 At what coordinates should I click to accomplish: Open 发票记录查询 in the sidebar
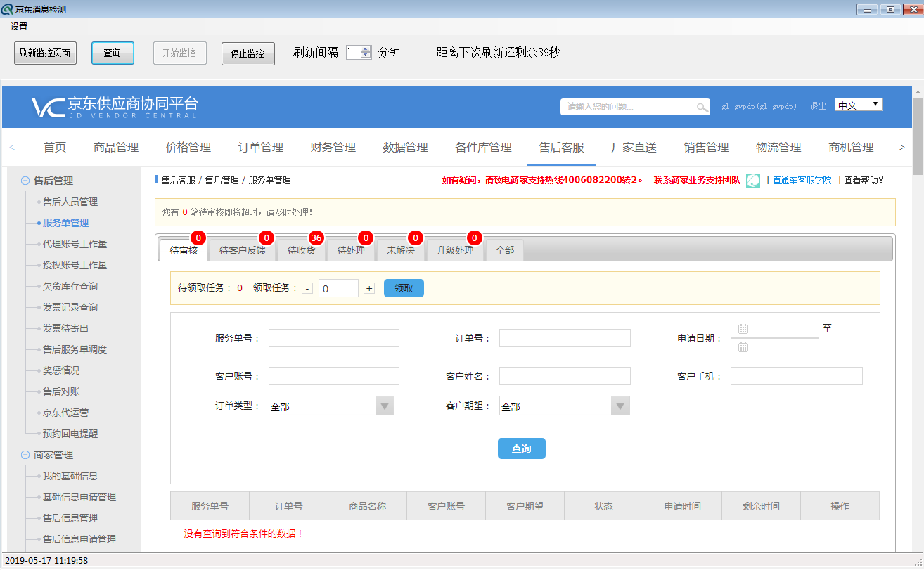pyautogui.click(x=70, y=307)
